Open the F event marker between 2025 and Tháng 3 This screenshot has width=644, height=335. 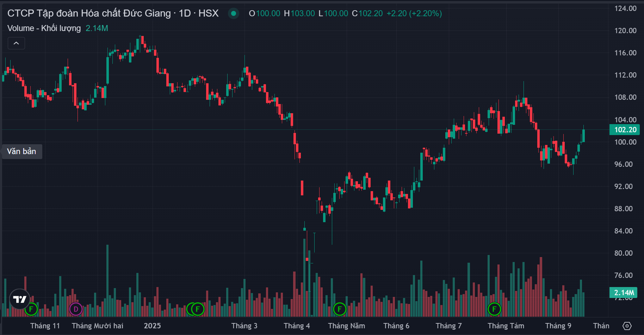[198, 309]
